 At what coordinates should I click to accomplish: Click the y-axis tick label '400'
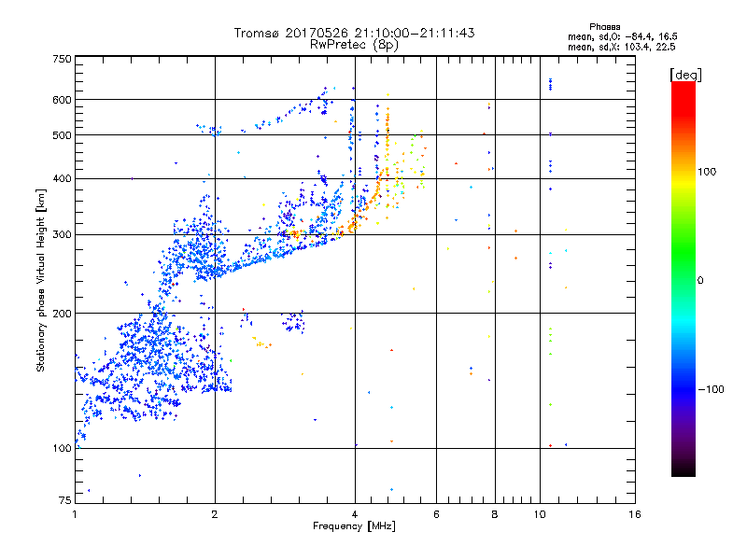click(62, 179)
